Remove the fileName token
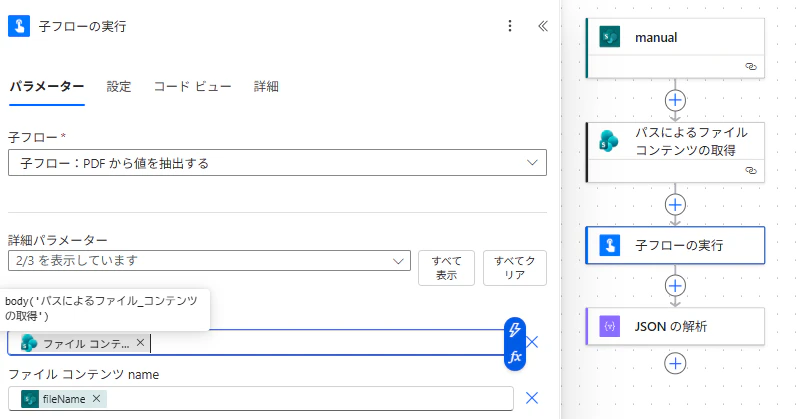This screenshot has width=797, height=419. click(96, 399)
